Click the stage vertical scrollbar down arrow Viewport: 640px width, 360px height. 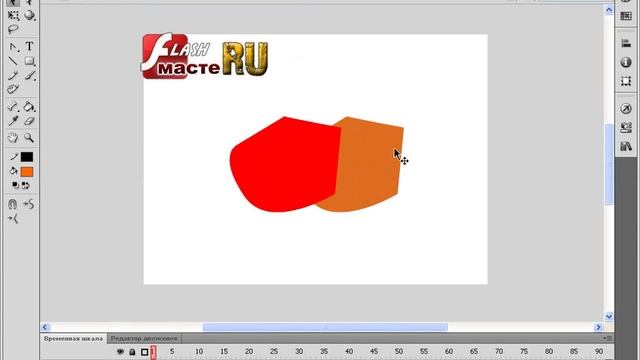pos(609,316)
